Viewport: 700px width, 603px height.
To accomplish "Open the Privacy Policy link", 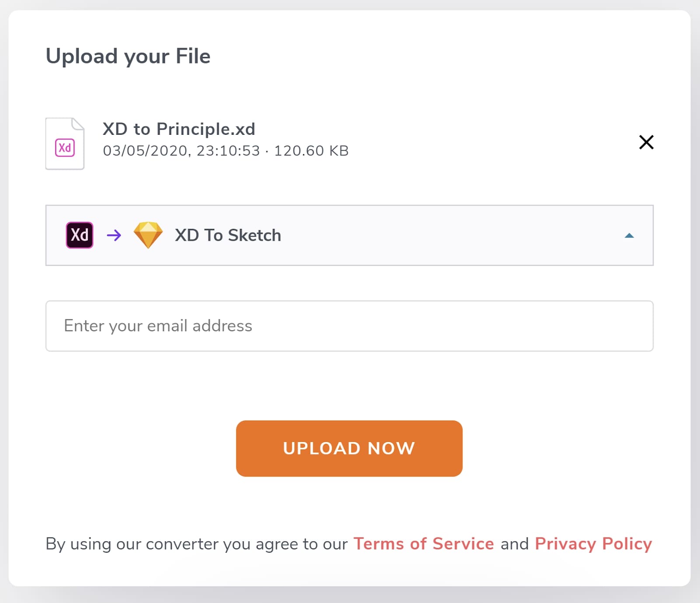I will (x=593, y=544).
